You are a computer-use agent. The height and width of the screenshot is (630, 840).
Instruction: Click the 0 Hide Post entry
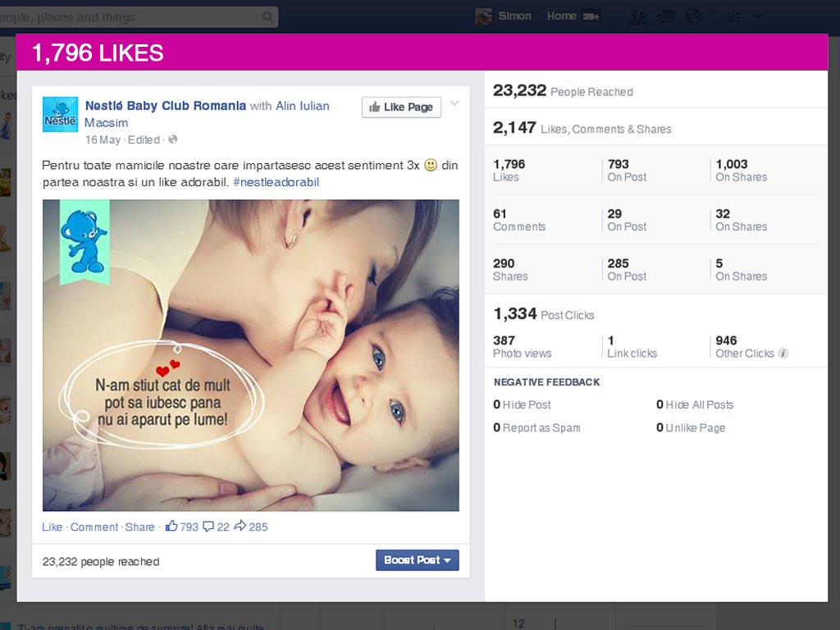pos(522,404)
